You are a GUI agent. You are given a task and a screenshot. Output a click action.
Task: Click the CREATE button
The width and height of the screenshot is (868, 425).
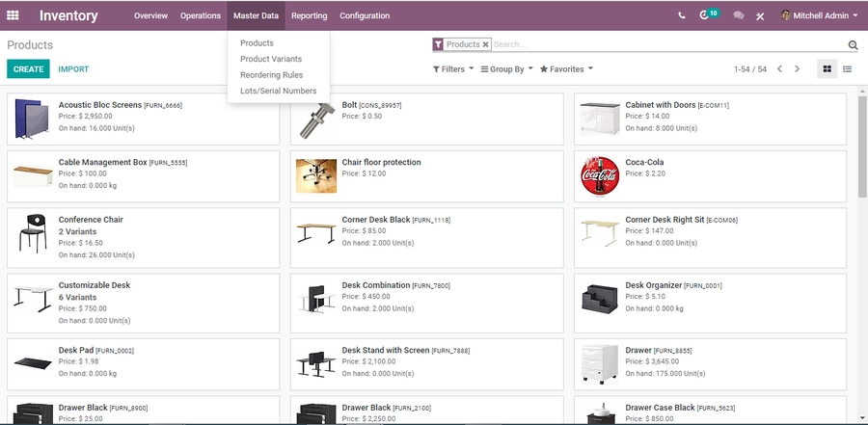tap(28, 69)
